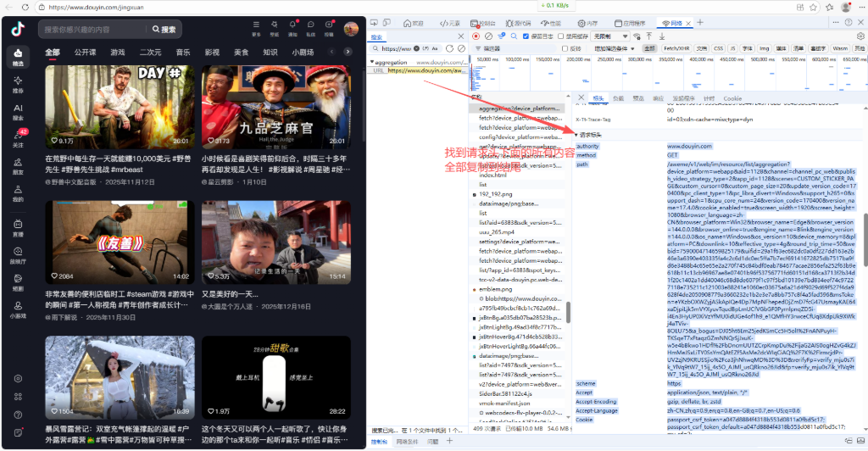
Task: Toggle the device emulation icon in DevTools
Action: pyautogui.click(x=387, y=23)
